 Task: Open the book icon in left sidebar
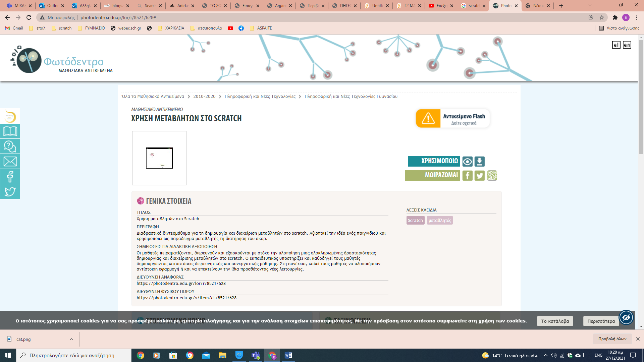10,131
